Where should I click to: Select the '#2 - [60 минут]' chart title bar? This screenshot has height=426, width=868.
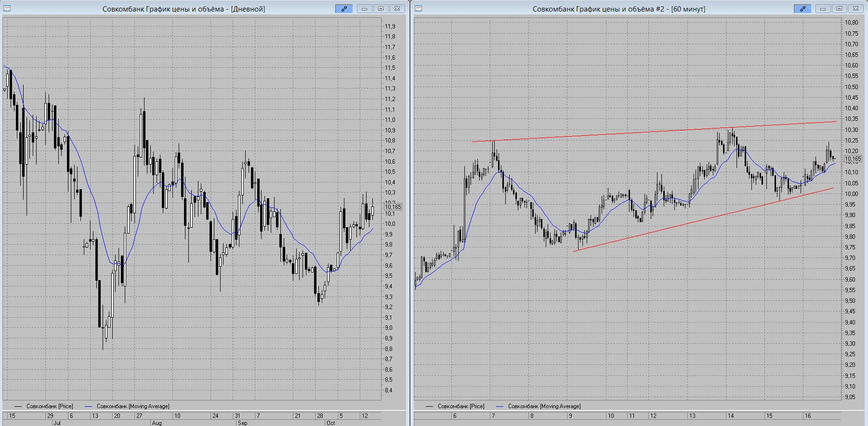tap(619, 9)
